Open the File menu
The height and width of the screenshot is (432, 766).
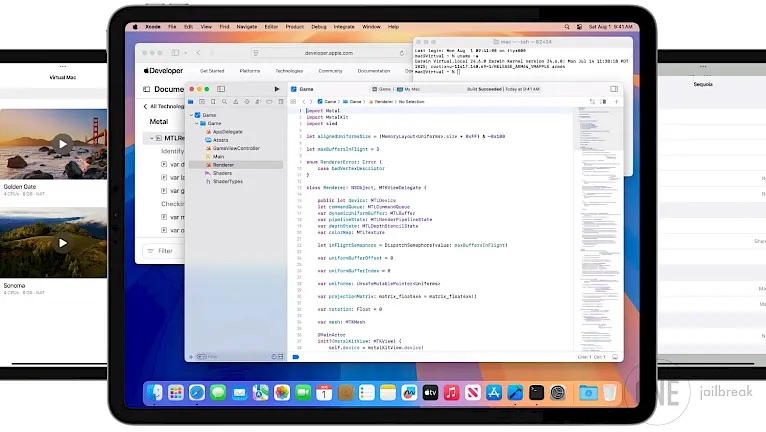tap(172, 27)
